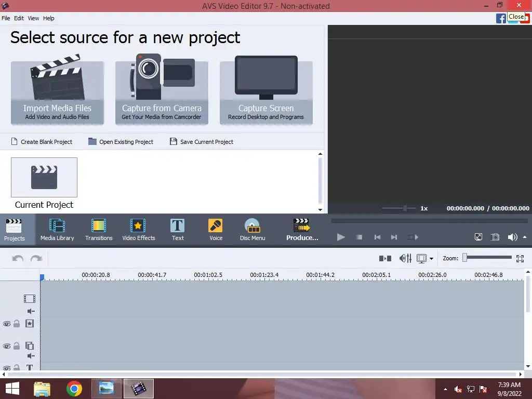
Task: Play the preview video
Action: (x=341, y=237)
